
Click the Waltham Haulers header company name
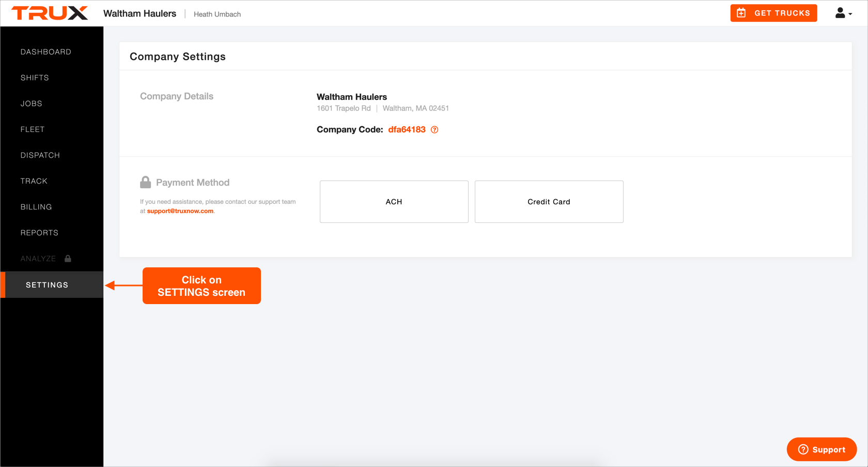(139, 13)
